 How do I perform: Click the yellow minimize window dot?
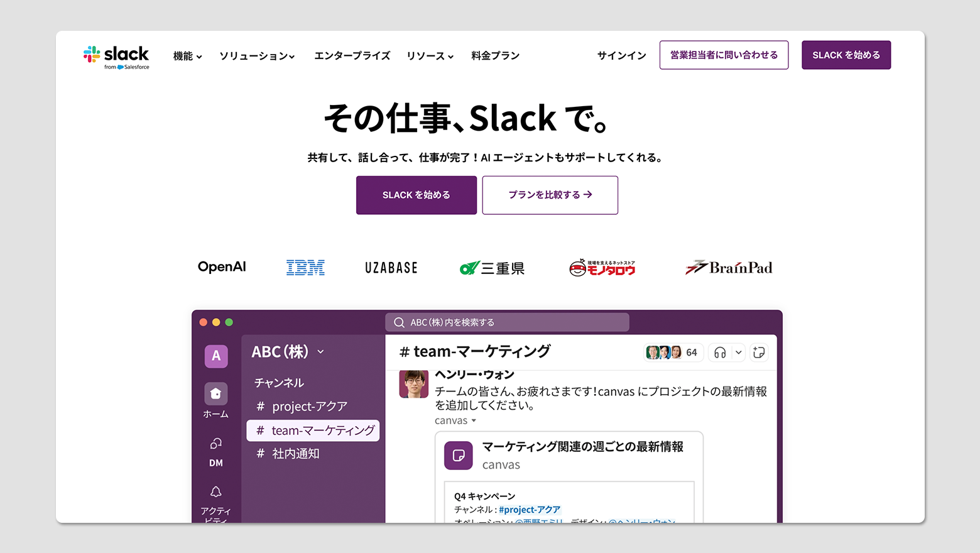pos(216,322)
